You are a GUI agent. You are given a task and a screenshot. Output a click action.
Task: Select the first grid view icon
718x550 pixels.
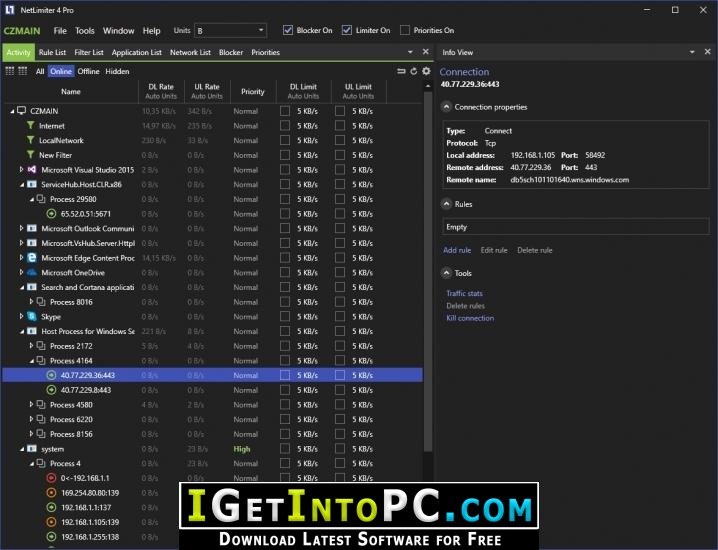coord(10,71)
